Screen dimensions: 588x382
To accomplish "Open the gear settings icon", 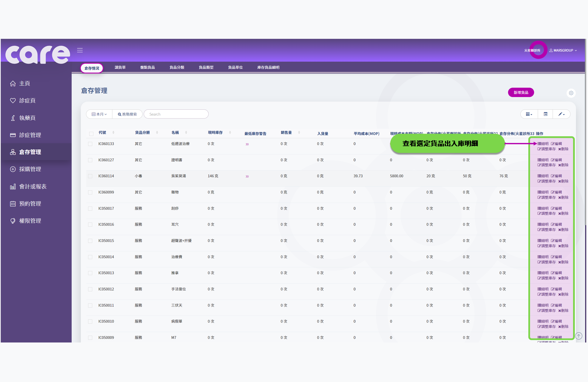I will (x=571, y=93).
